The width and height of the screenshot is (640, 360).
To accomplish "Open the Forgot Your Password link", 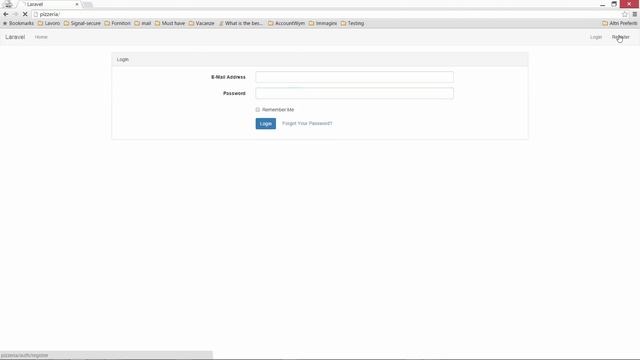I will coord(307,123).
